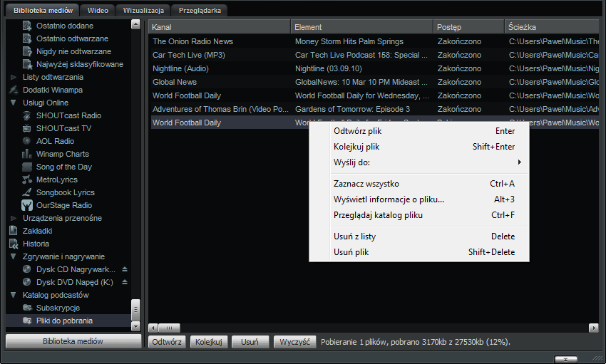Click the Historia icon
The image size is (606, 364).
click(x=14, y=244)
